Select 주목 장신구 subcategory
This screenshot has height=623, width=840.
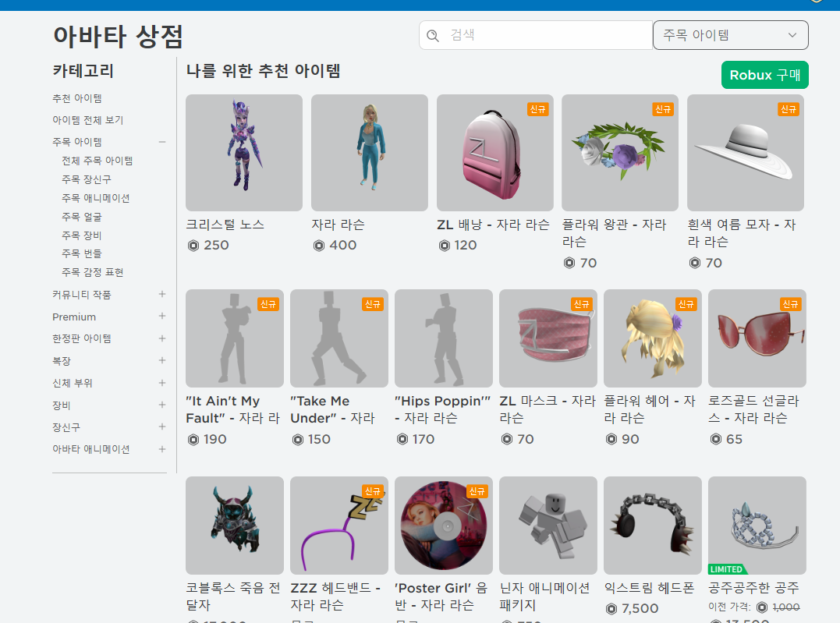(87, 179)
